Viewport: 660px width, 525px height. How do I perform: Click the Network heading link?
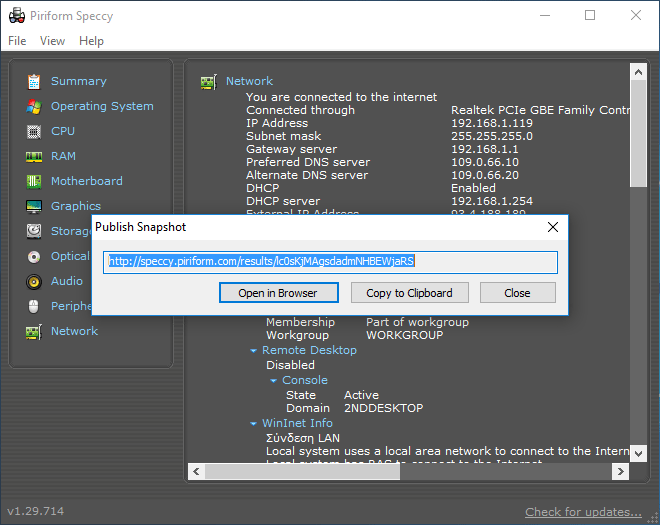click(250, 81)
